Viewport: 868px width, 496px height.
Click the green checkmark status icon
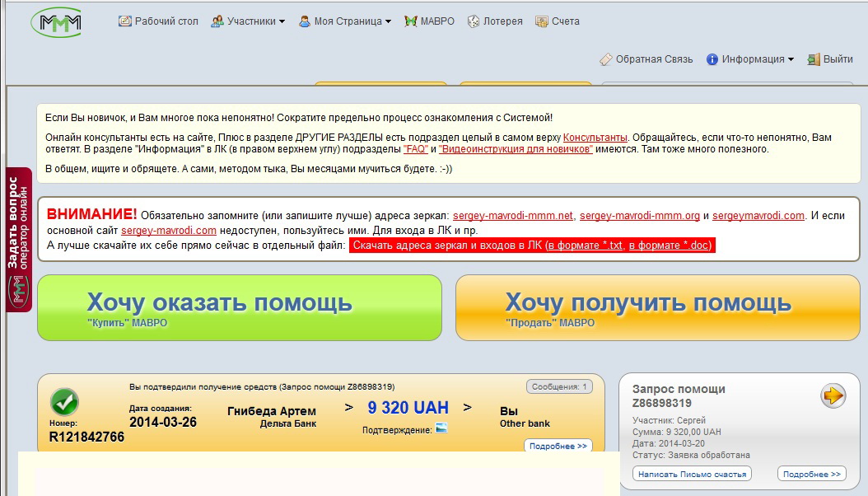click(65, 402)
